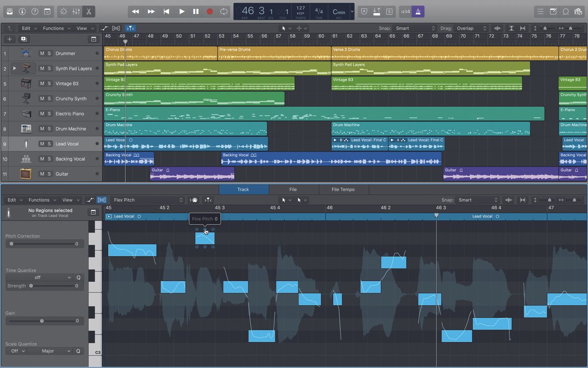Image resolution: width=588 pixels, height=368 pixels.
Task: Open the Media Browser icon top right
Action: click(x=578, y=11)
